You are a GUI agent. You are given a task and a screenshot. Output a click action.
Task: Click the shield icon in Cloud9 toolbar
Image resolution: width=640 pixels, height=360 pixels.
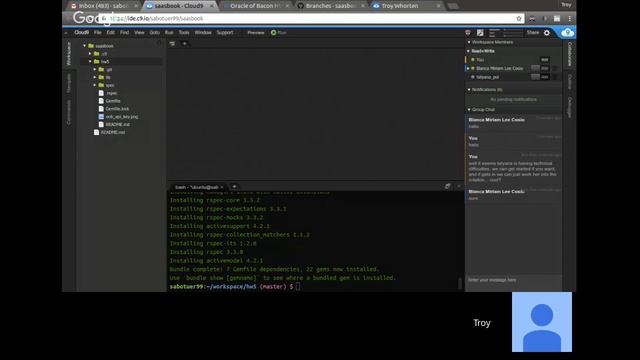[468, 33]
